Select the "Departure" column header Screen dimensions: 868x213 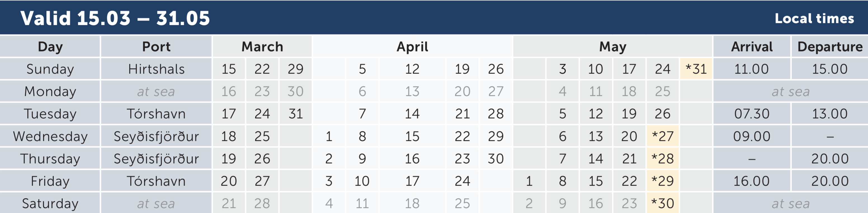click(830, 46)
